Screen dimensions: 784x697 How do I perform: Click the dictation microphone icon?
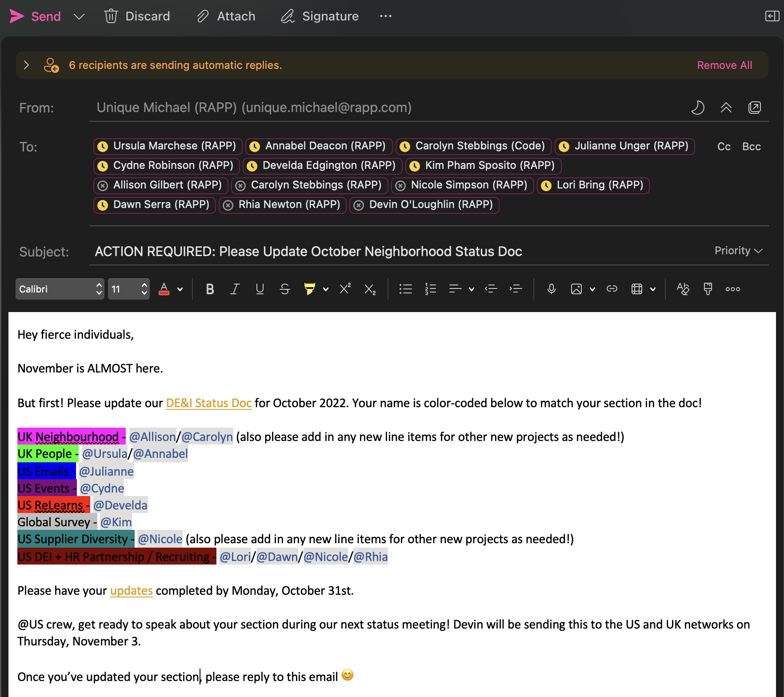point(551,289)
